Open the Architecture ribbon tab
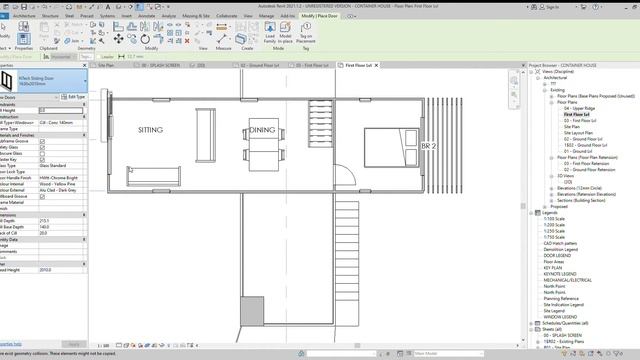This screenshot has height=360, width=640. [24, 16]
